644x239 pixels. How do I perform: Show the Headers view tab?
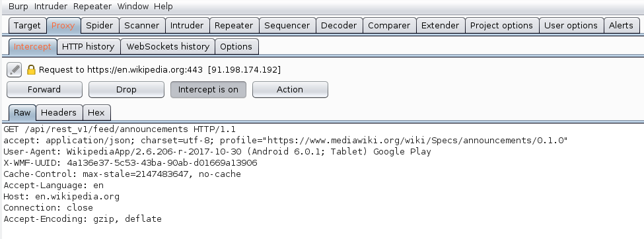coord(59,112)
